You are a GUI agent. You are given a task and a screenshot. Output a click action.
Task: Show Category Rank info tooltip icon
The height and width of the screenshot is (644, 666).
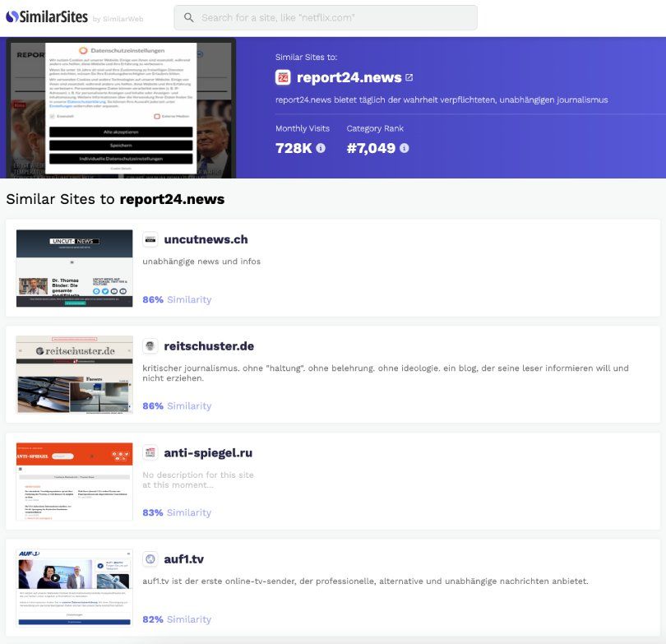click(405, 148)
